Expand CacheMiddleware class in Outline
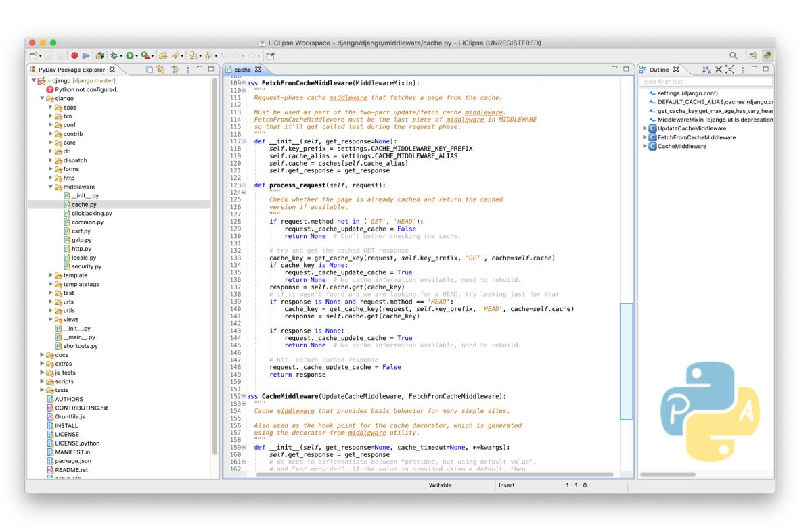 pos(644,146)
